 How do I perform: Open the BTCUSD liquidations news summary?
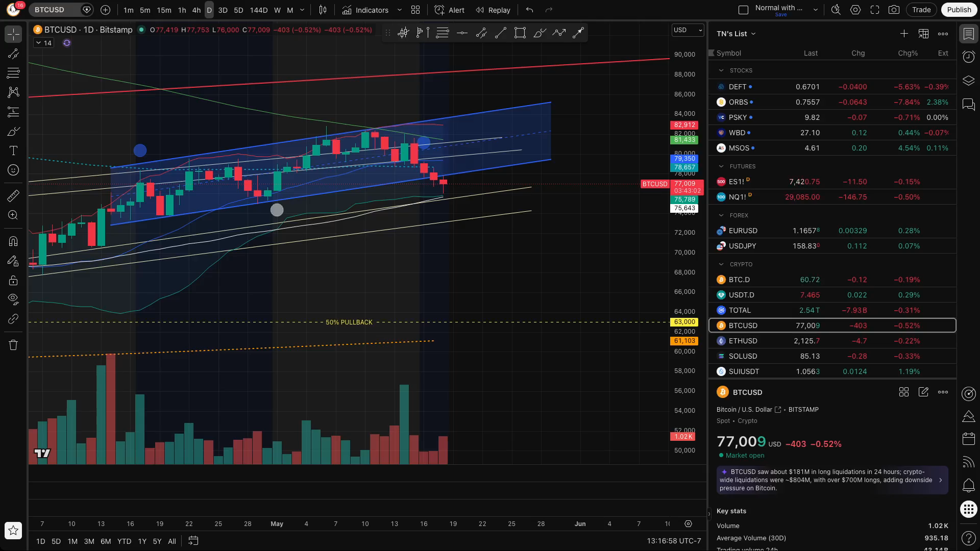click(832, 480)
